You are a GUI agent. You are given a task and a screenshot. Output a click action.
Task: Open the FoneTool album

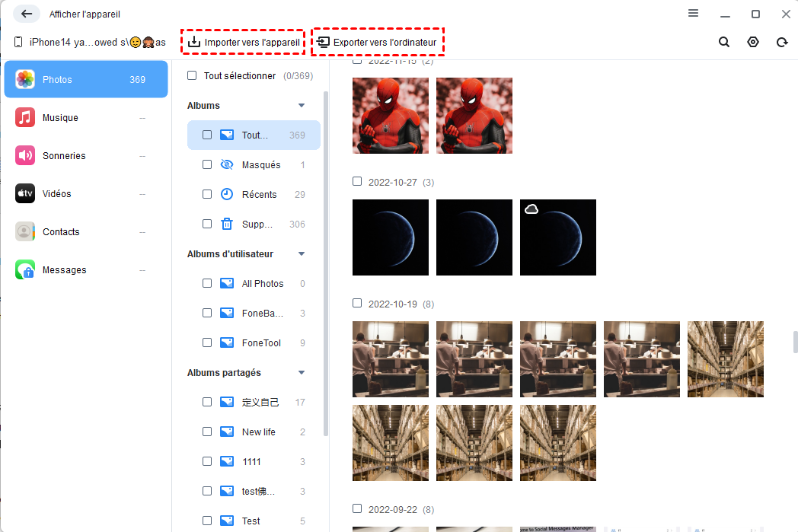[254, 342]
